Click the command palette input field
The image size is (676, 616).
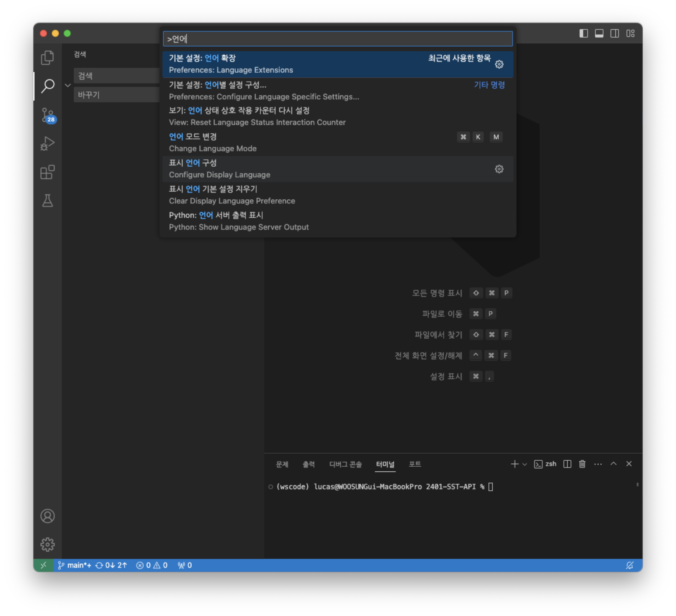point(337,39)
